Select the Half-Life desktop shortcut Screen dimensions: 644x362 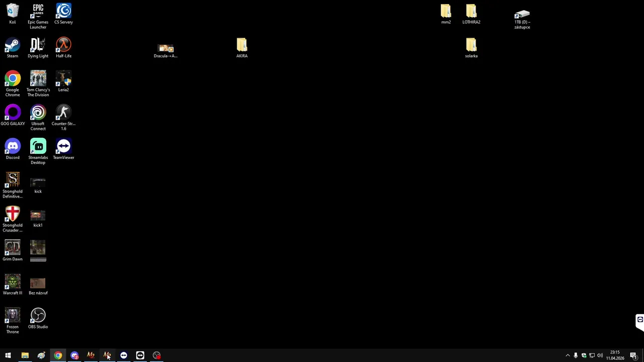tap(63, 48)
